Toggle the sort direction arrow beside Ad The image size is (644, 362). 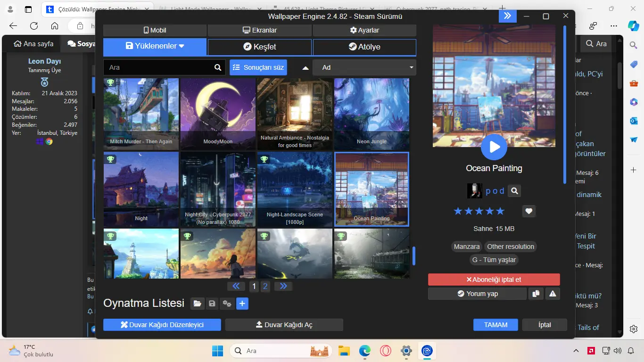tap(305, 68)
